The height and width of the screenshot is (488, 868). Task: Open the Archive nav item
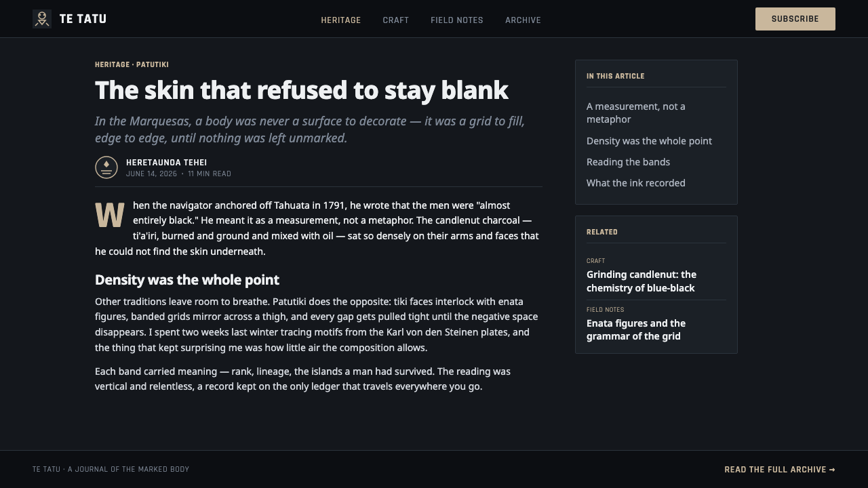523,20
